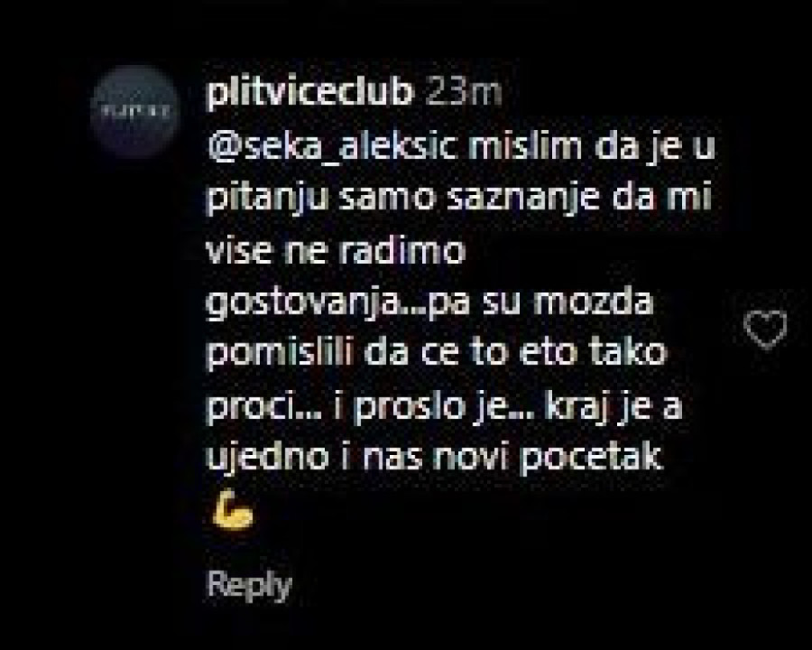Open the plitviceclub profile picture
The height and width of the screenshot is (650, 812).
(135, 111)
